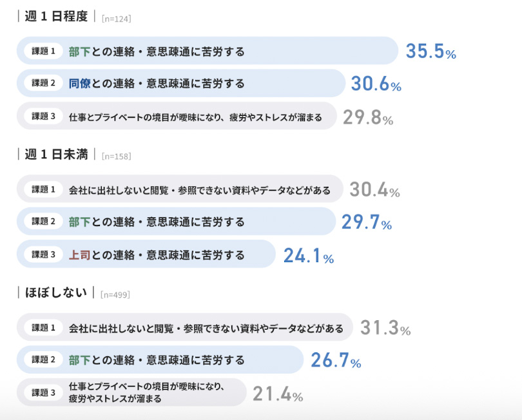Click the red 上司 highlighted word
This screenshot has width=522, height=420.
tap(79, 255)
